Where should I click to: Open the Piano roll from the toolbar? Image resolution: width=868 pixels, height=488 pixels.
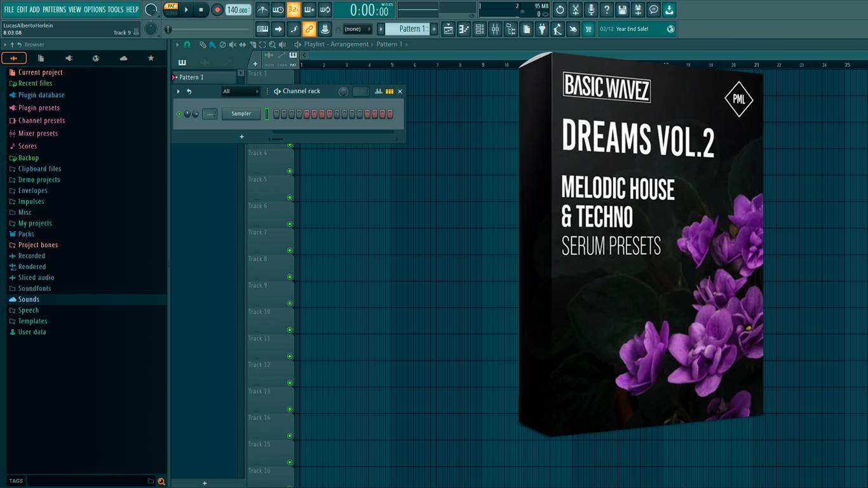point(465,29)
